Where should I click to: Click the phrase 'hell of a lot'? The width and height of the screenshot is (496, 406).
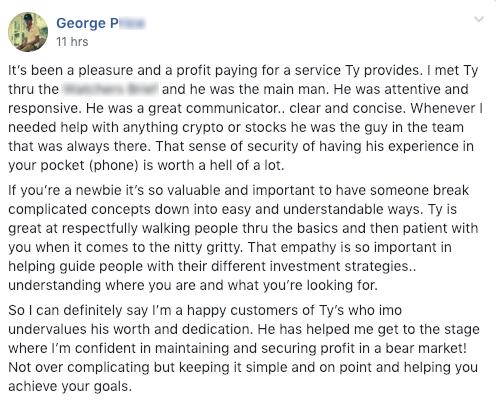(246, 165)
